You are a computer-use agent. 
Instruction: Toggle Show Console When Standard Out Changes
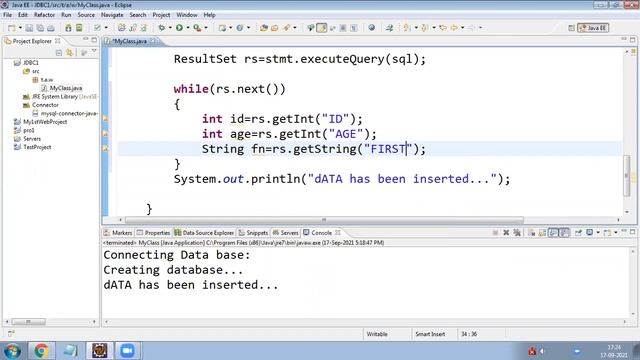(x=553, y=233)
